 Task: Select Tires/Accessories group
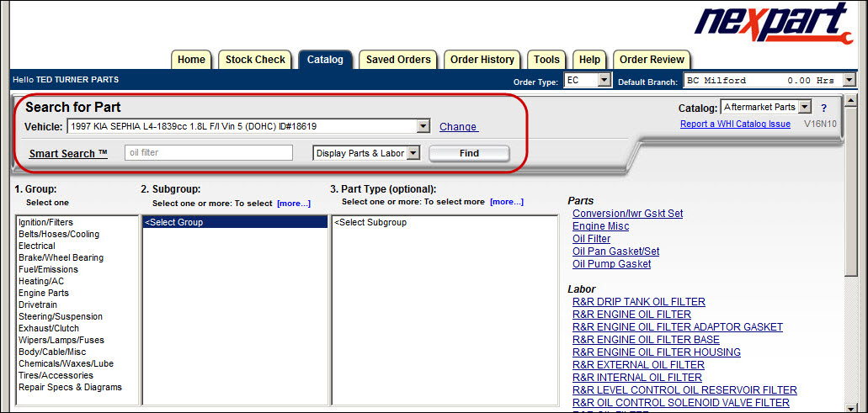56,375
